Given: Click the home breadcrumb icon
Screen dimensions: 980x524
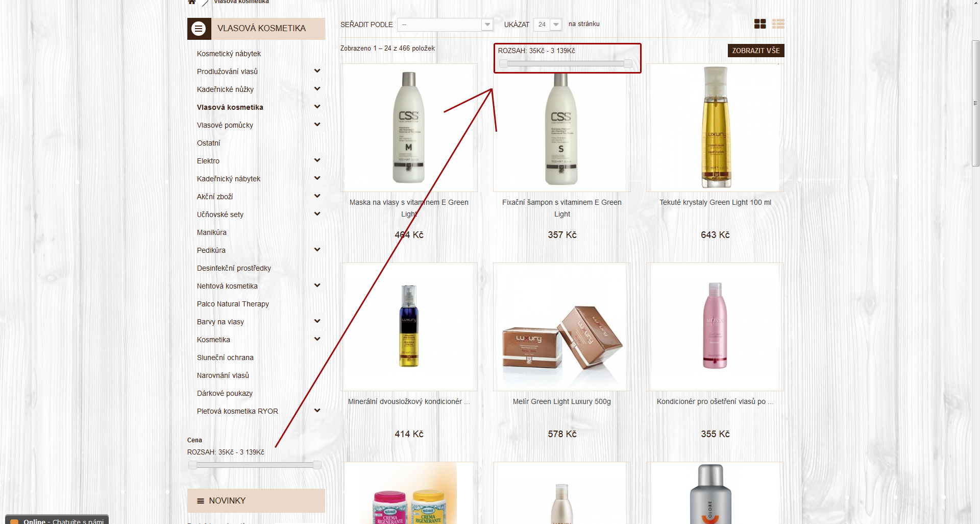Looking at the screenshot, I should tap(192, 2).
